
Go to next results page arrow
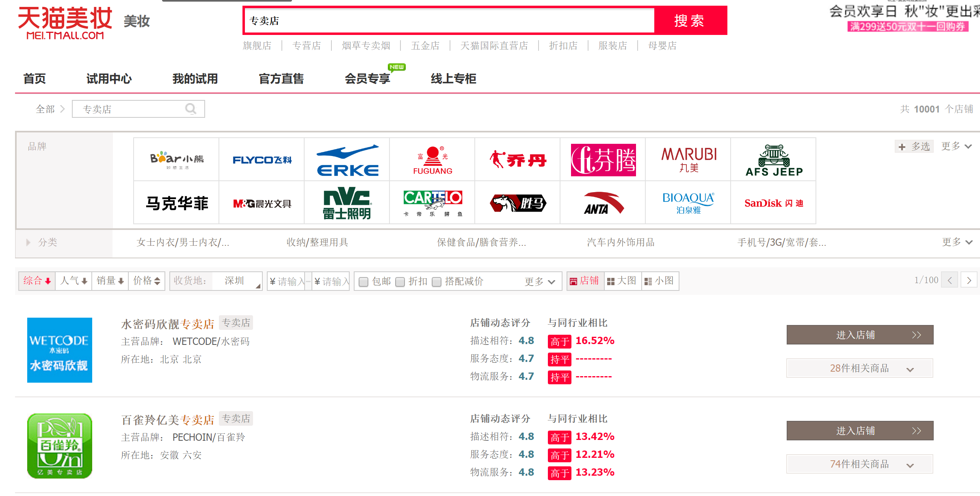(x=969, y=280)
